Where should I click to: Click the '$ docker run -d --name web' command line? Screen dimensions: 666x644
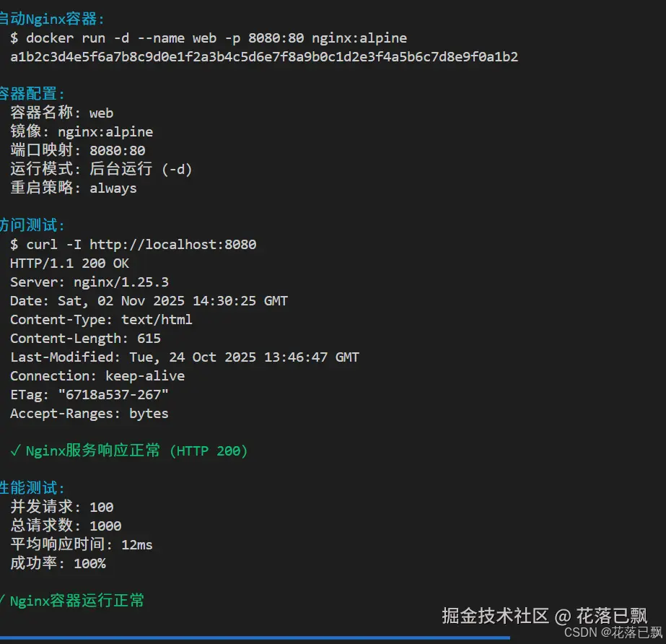[209, 38]
